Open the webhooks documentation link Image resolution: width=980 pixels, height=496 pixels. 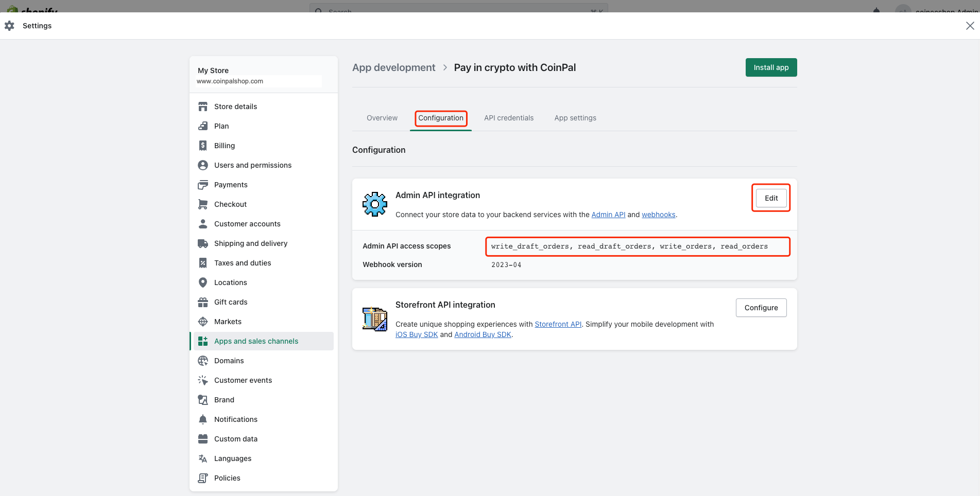click(658, 215)
